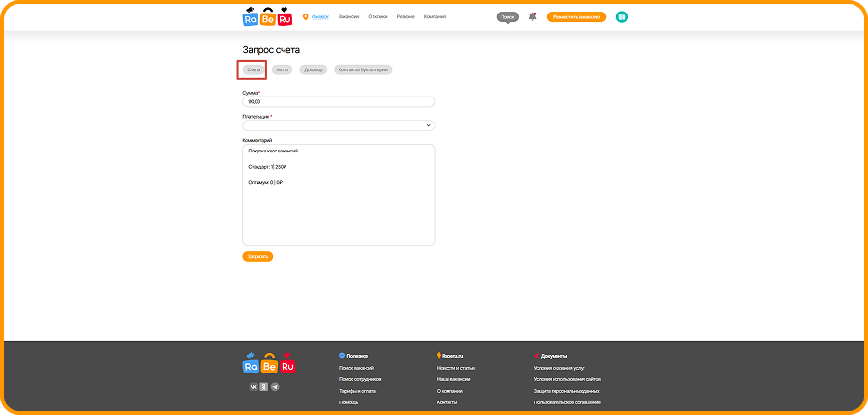Open the Telegram social icon in footer
This screenshot has width=868, height=415.
pyautogui.click(x=276, y=386)
